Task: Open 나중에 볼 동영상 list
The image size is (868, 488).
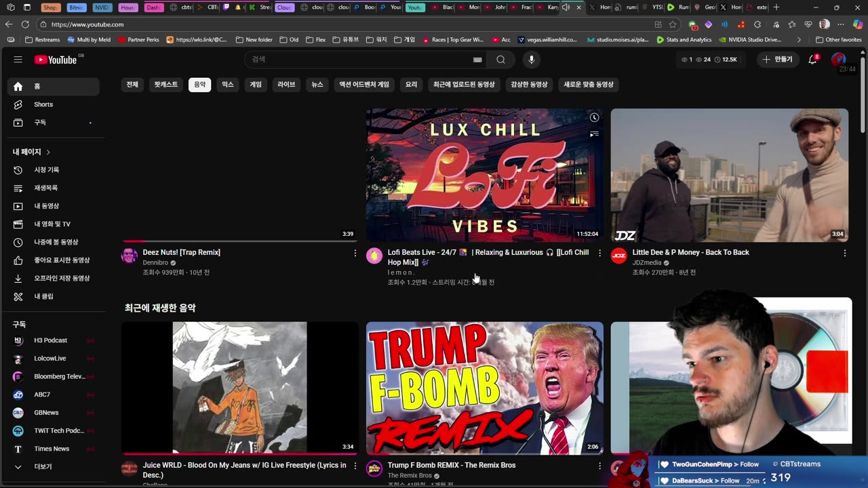Action: point(53,242)
